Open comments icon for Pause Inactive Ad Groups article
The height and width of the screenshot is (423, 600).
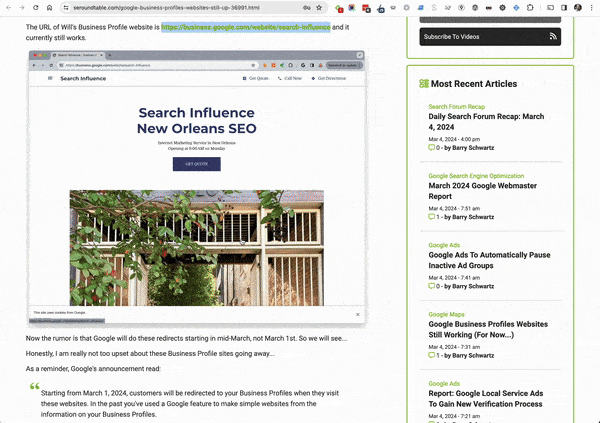tap(431, 286)
